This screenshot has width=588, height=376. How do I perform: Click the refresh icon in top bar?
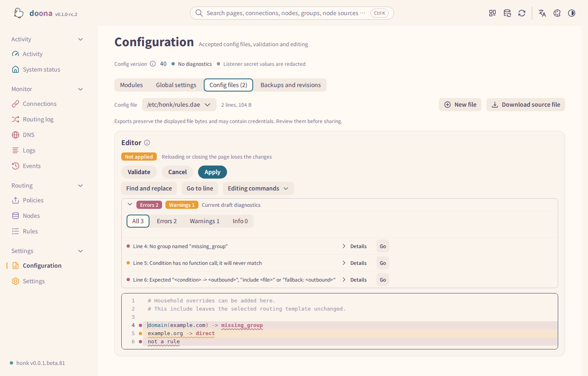522,13
